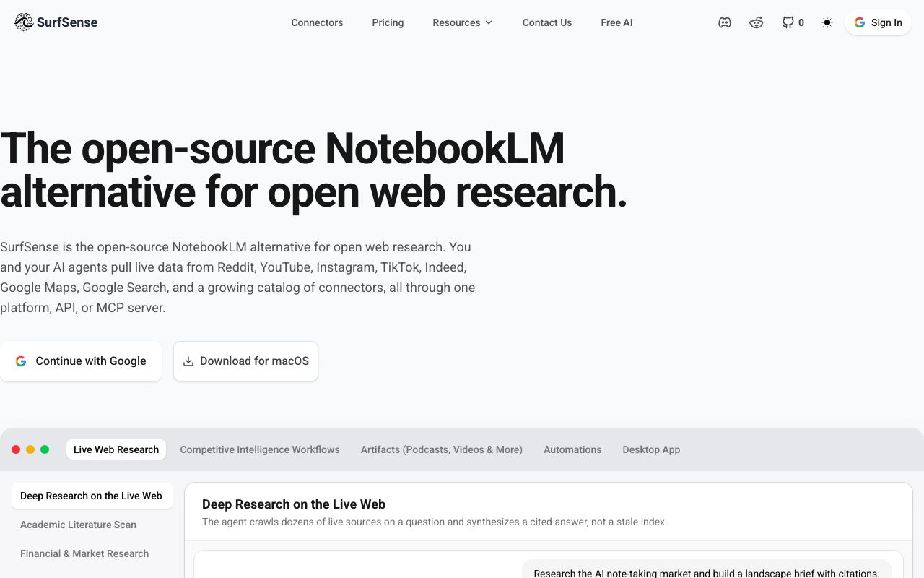
Task: Open the Connectors page
Action: 317,22
